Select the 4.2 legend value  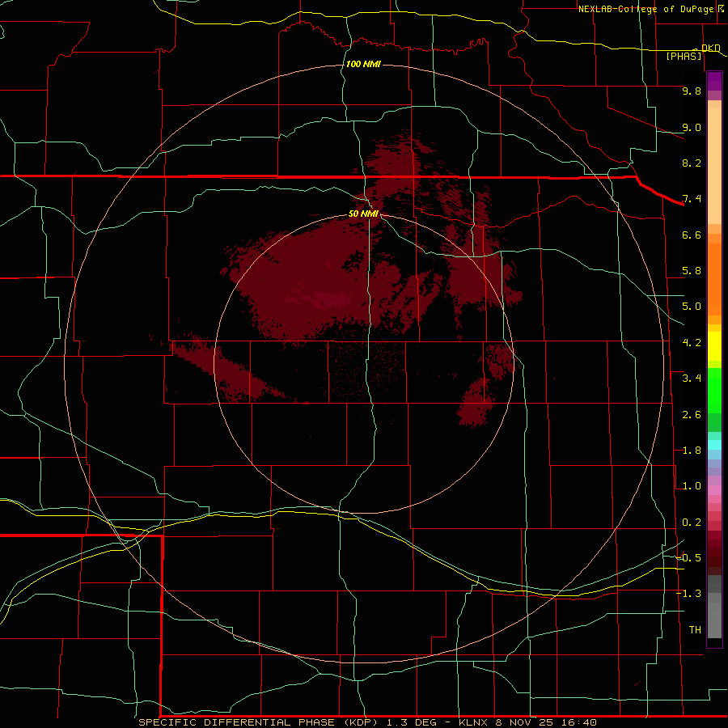pos(692,343)
